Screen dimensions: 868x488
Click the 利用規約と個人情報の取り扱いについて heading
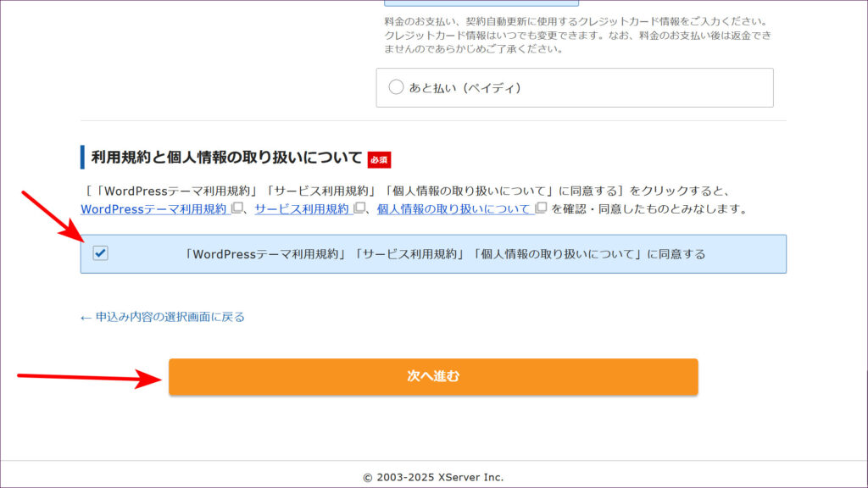click(x=226, y=158)
